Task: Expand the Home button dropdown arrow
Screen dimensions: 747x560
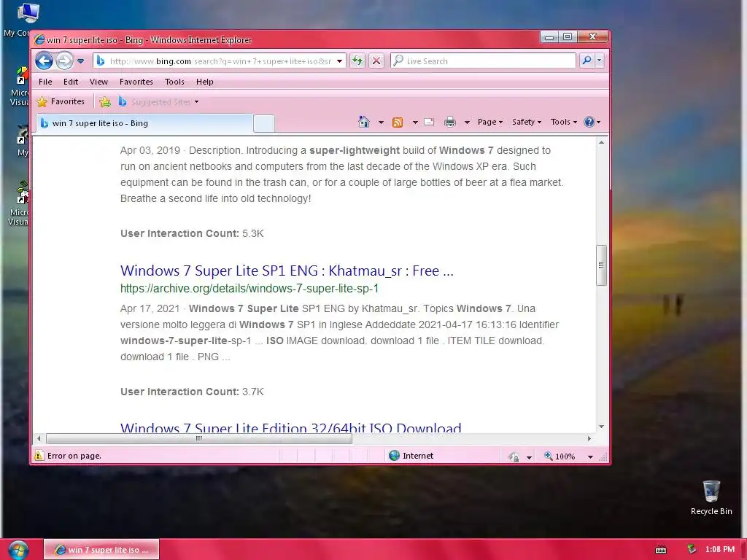Action: pos(381,122)
